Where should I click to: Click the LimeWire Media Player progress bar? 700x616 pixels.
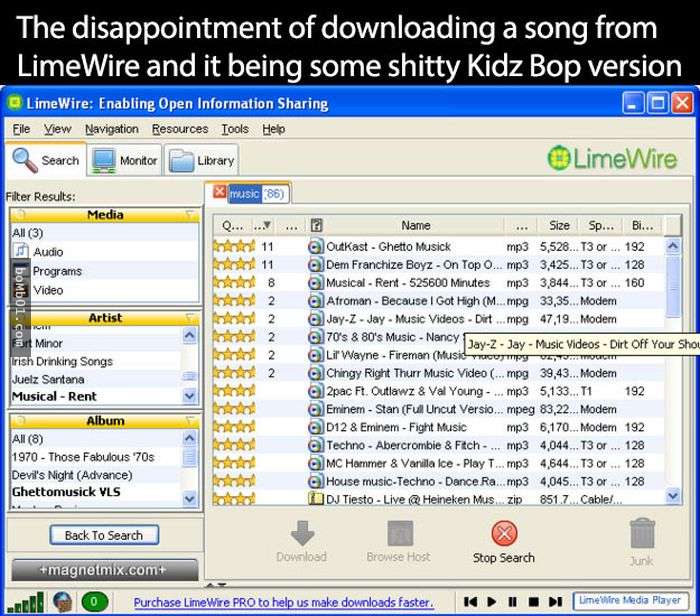tap(630, 601)
